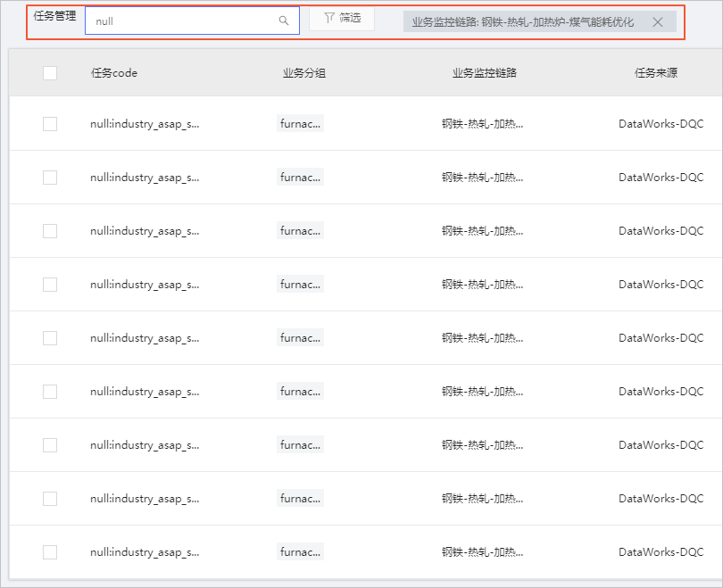723x588 pixels.
Task: Click the 业务分组 column header
Action: [304, 73]
